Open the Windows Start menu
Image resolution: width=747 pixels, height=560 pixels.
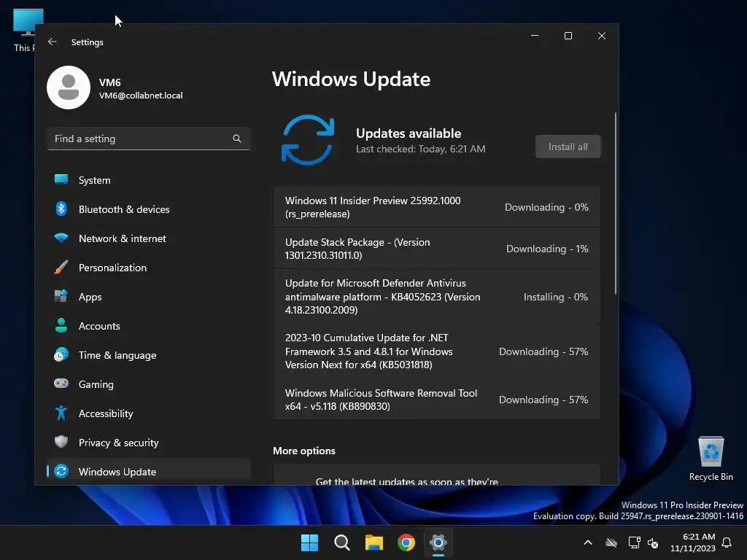pyautogui.click(x=309, y=542)
